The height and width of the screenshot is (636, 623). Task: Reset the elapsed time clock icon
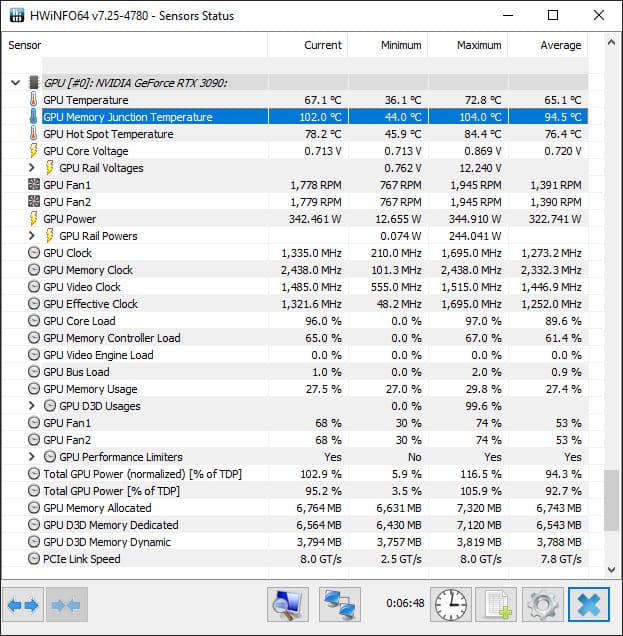pos(451,604)
